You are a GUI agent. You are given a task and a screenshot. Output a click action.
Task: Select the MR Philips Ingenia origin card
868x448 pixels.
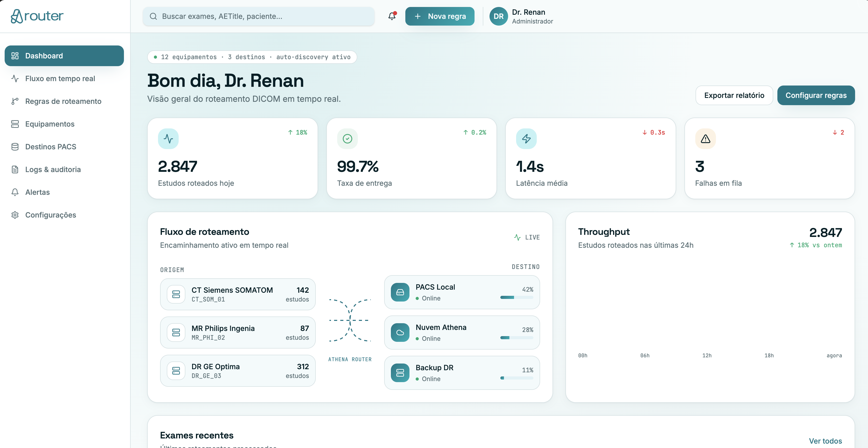tap(238, 332)
